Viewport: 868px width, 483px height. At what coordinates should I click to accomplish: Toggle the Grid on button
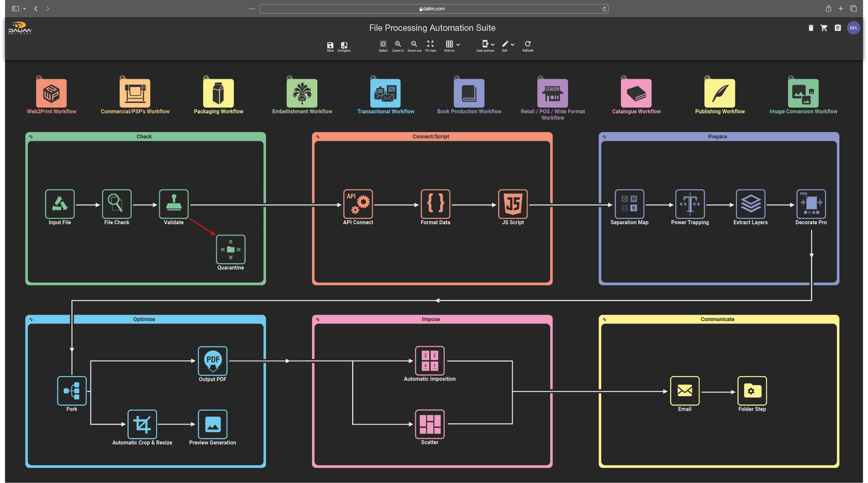(449, 44)
